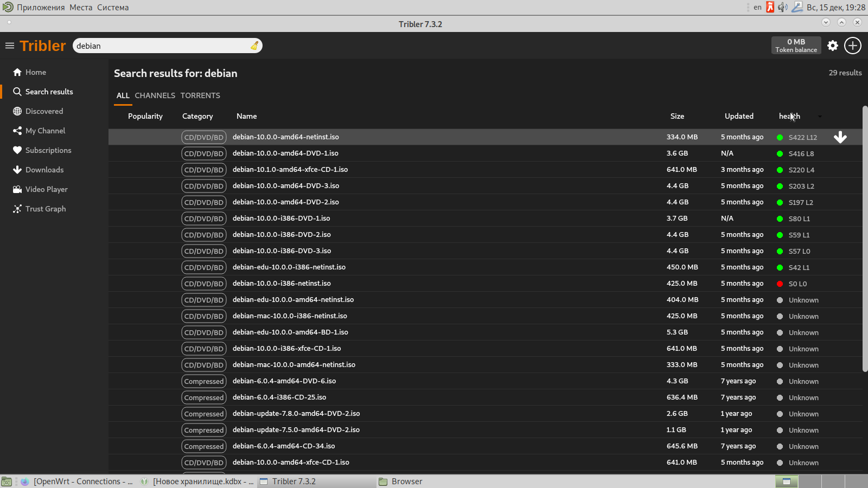Click the red health dot for debian-10.0.0-i386-netinst.iso

click(x=780, y=284)
